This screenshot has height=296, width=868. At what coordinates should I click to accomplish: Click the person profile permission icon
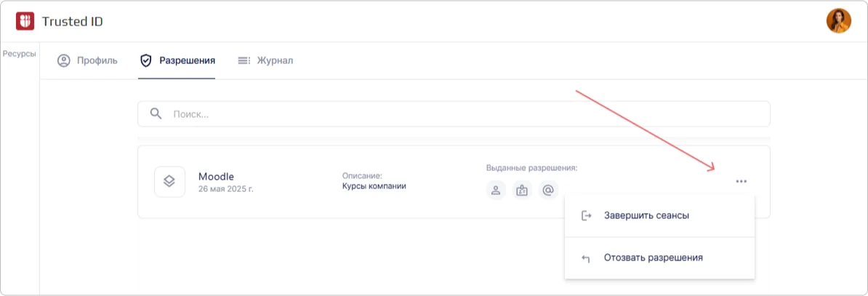[496, 191]
